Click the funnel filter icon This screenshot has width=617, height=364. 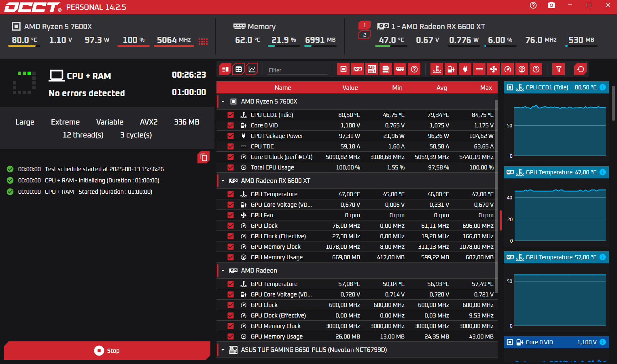coord(559,69)
